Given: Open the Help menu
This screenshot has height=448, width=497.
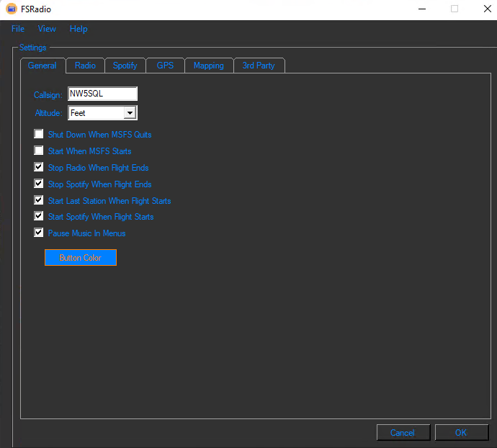Looking at the screenshot, I should [79, 29].
